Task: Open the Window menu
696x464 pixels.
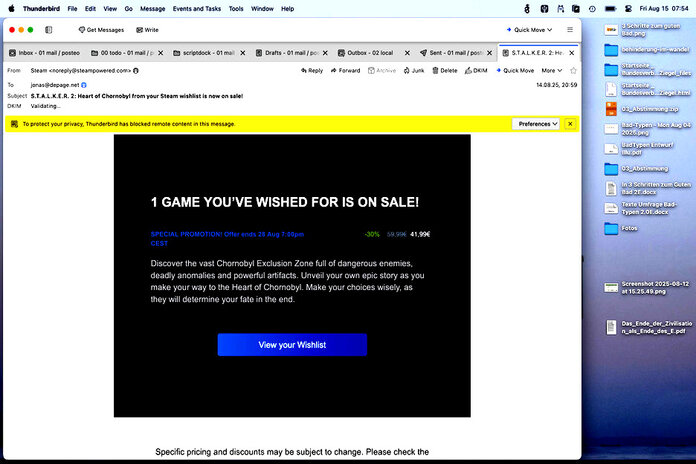Action: 262,8
